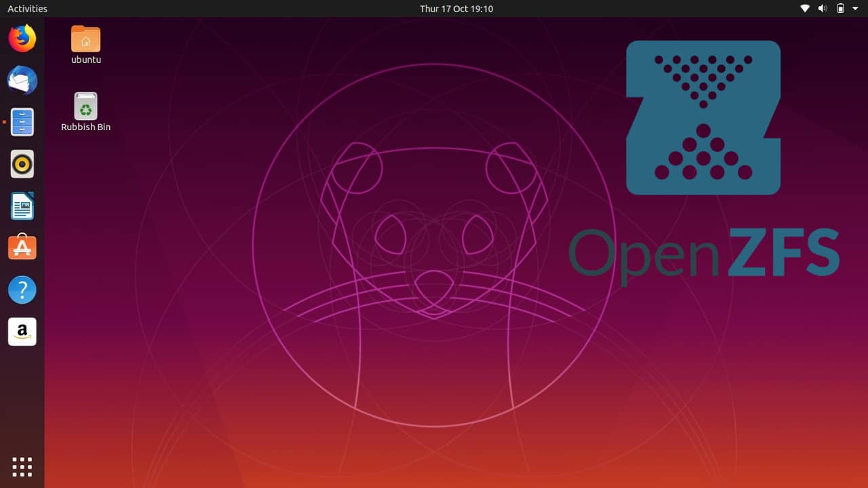The height and width of the screenshot is (488, 868).
Task: Select the Rubbish Bin desktop icon
Action: tap(85, 106)
